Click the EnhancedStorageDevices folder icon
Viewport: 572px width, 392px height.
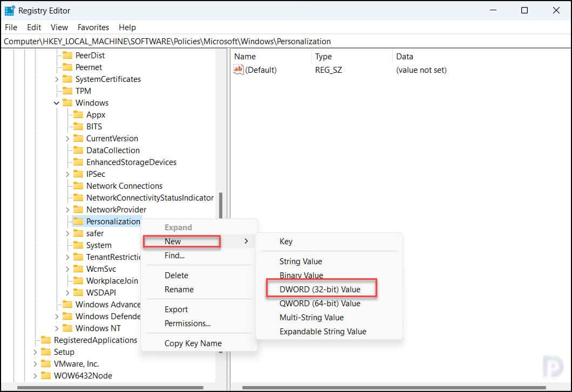78,162
